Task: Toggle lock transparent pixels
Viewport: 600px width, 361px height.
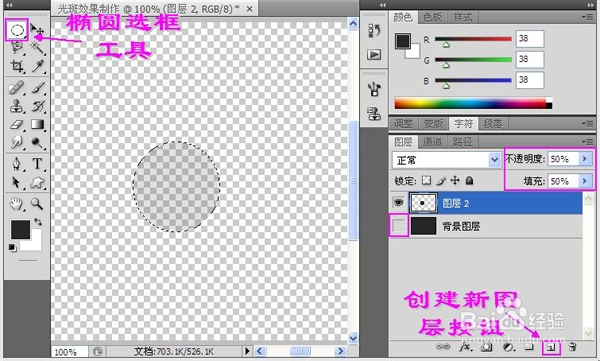Action: (426, 180)
